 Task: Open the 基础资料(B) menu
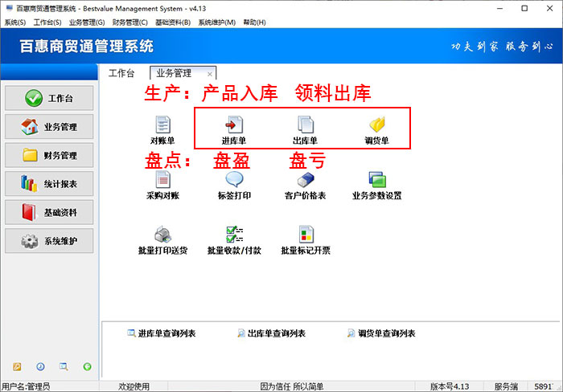(x=174, y=22)
